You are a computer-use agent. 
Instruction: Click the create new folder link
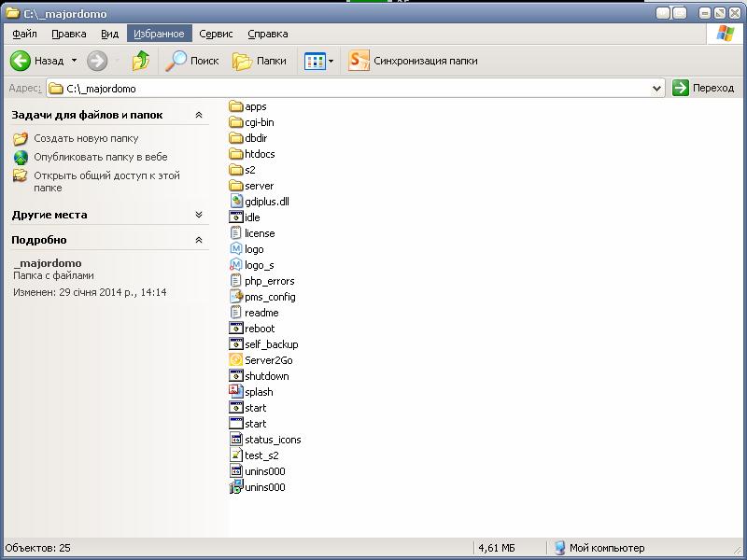86,138
